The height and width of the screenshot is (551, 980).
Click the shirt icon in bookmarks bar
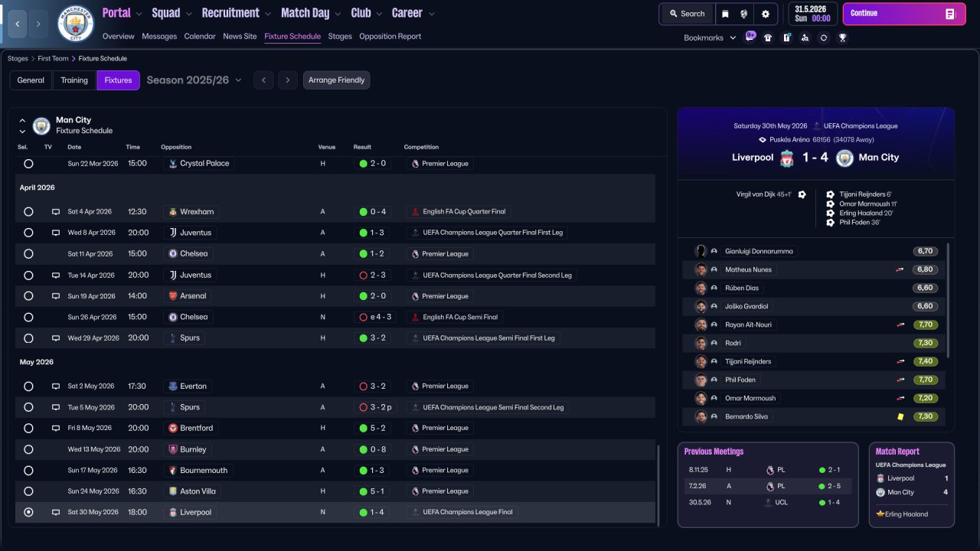coord(768,37)
